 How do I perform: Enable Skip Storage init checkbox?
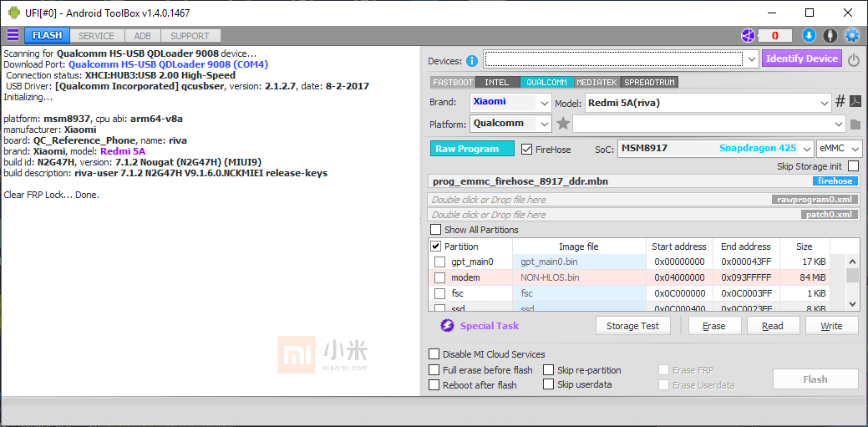click(854, 166)
